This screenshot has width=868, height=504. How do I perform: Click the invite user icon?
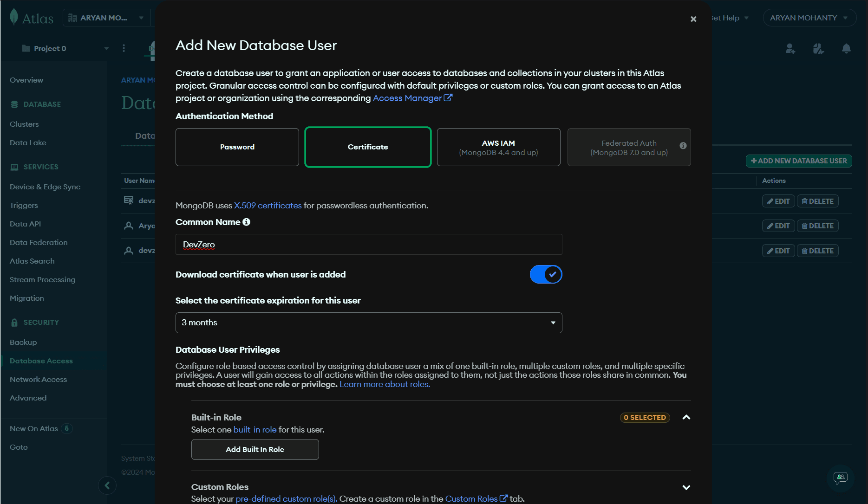click(x=790, y=49)
